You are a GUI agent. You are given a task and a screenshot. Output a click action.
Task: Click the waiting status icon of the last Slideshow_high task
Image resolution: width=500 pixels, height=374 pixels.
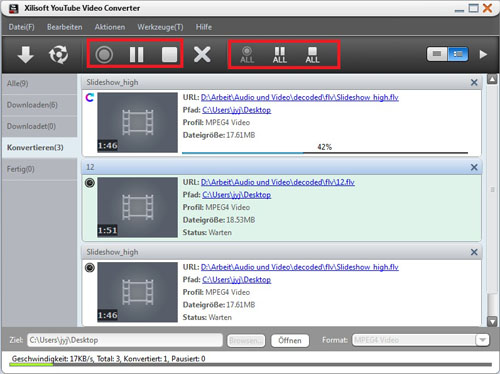[x=90, y=268]
